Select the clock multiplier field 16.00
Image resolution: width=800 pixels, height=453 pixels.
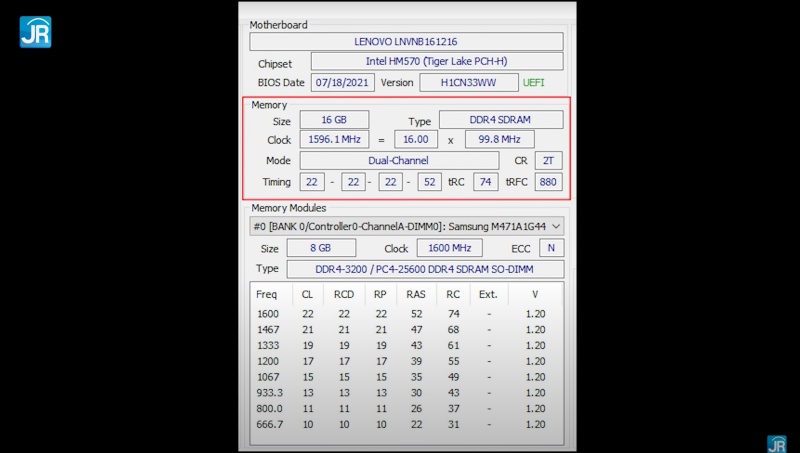416,139
